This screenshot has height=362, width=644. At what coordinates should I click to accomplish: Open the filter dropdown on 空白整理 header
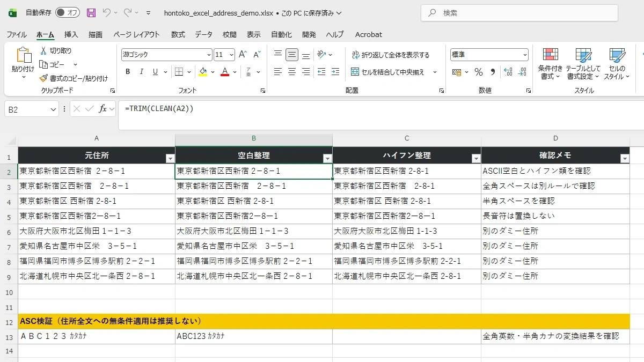pos(327,158)
